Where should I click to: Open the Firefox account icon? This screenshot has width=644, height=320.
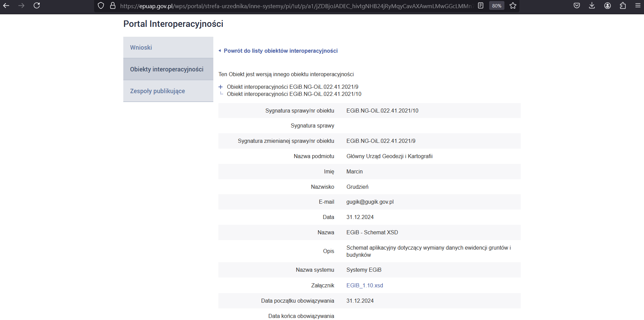[608, 6]
